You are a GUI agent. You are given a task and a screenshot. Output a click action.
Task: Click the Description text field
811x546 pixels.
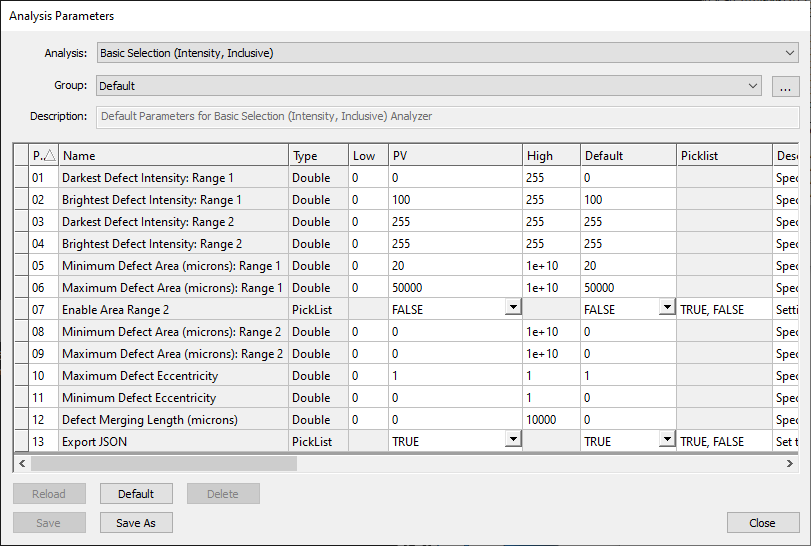pos(447,117)
